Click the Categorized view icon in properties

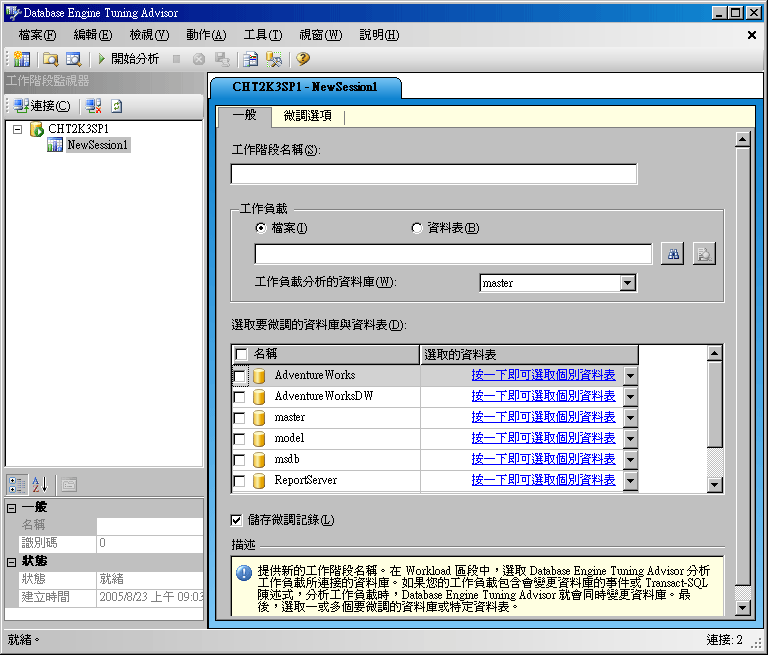pyautogui.click(x=18, y=485)
